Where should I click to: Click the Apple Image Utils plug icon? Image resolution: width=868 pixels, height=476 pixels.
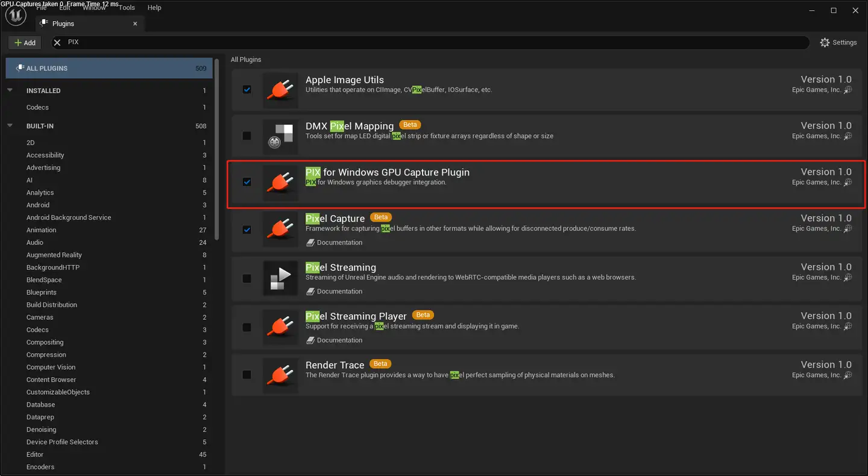click(280, 91)
